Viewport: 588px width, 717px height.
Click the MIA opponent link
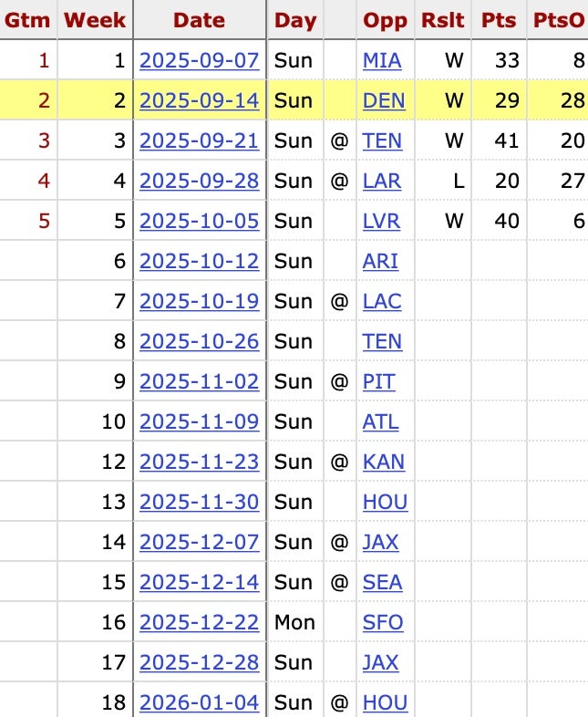pos(381,61)
